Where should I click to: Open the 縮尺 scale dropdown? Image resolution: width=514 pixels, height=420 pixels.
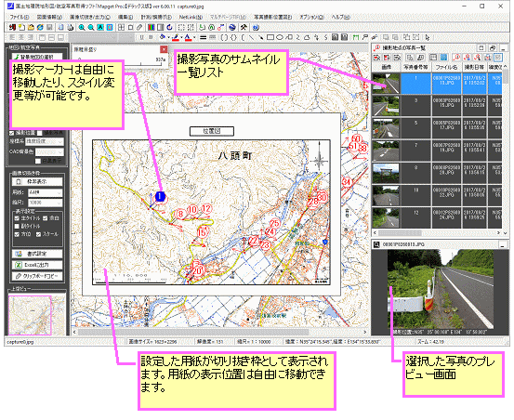pyautogui.click(x=46, y=203)
